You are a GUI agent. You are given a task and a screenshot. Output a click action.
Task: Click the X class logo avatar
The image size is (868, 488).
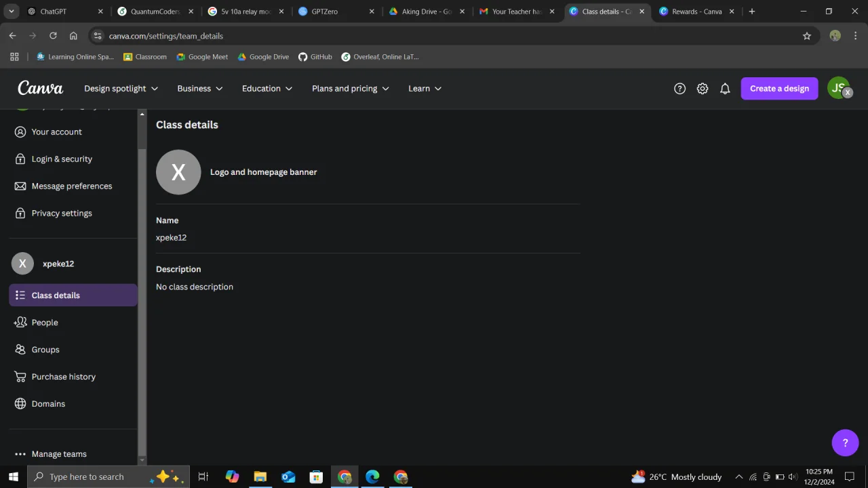click(x=178, y=172)
